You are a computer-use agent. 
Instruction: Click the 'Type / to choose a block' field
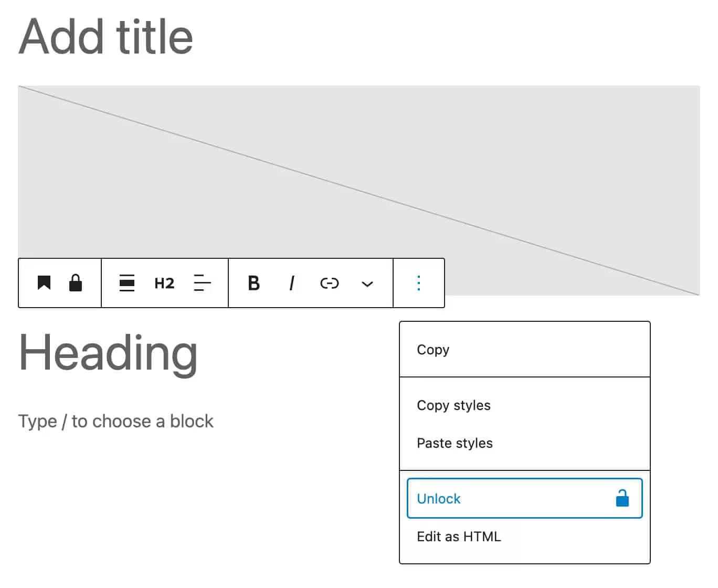(x=116, y=421)
